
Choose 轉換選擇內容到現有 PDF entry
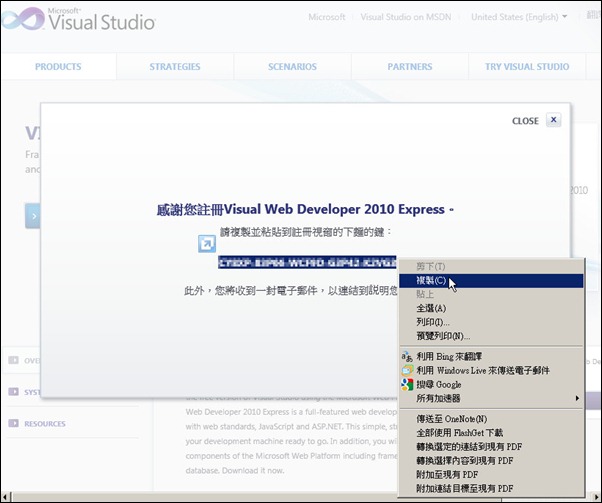(491, 460)
